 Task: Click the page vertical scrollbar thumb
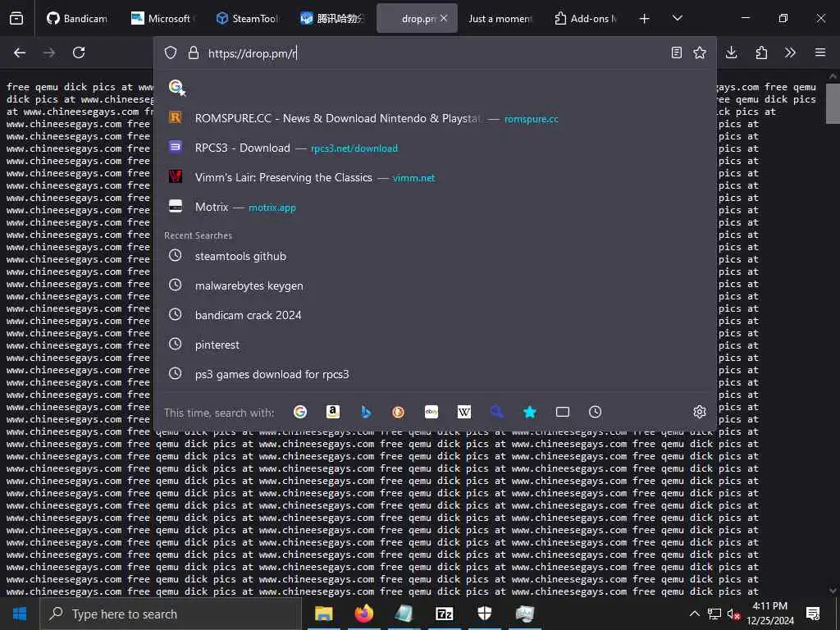[833, 103]
